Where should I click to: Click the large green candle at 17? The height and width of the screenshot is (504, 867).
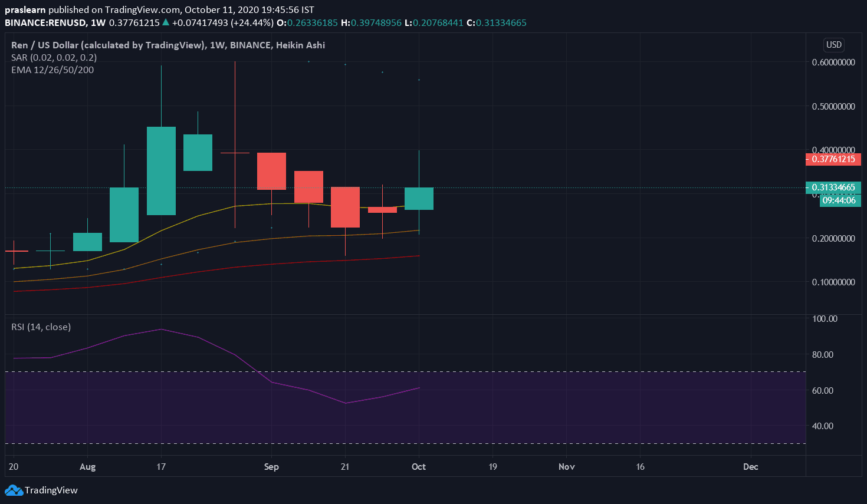coord(161,171)
